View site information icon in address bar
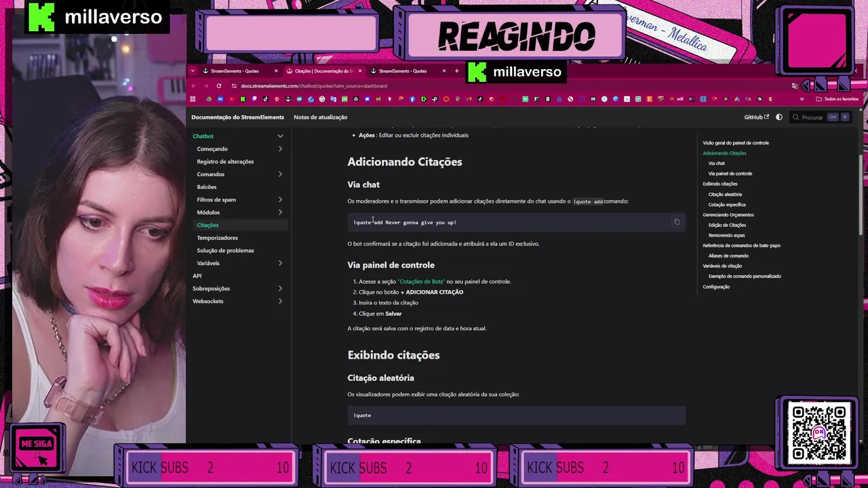This screenshot has width=868, height=488. pyautogui.click(x=234, y=86)
